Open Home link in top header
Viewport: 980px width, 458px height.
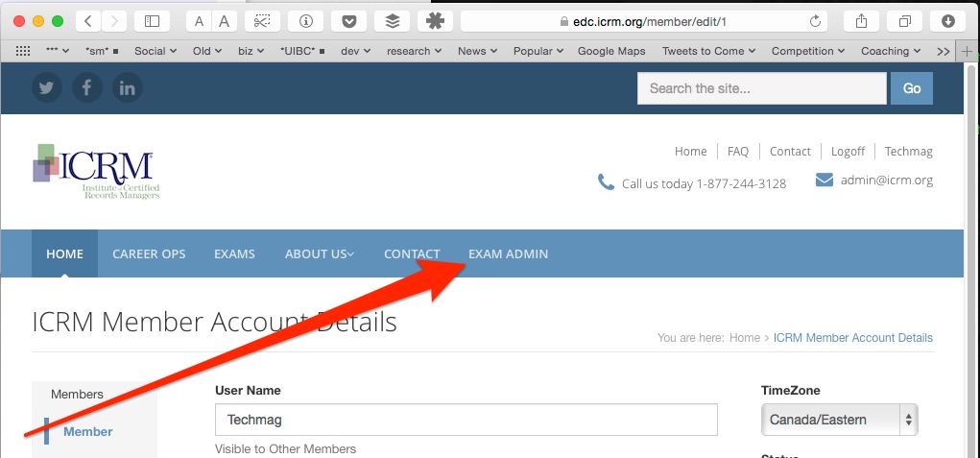click(x=691, y=151)
